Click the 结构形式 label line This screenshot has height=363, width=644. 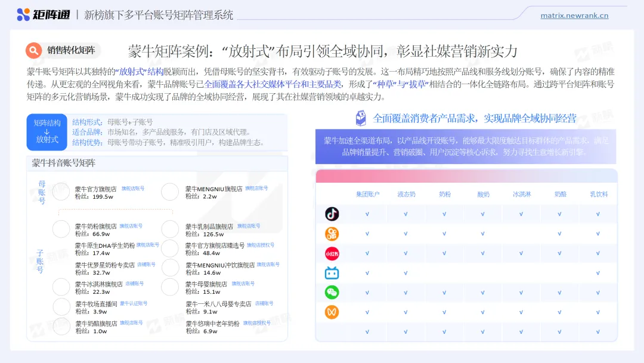coord(112,122)
